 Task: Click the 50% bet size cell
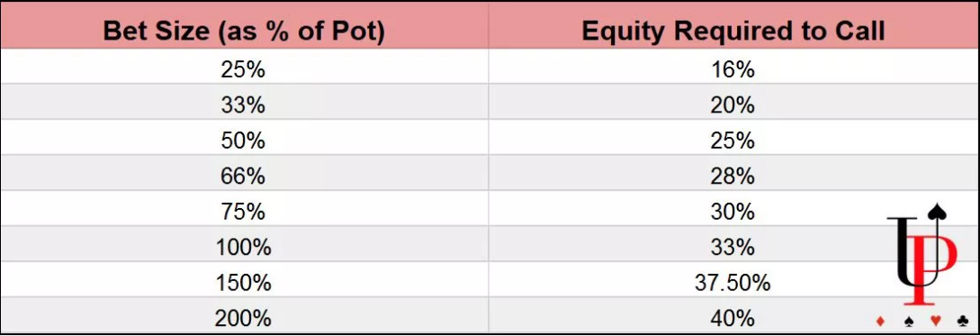coord(244,141)
